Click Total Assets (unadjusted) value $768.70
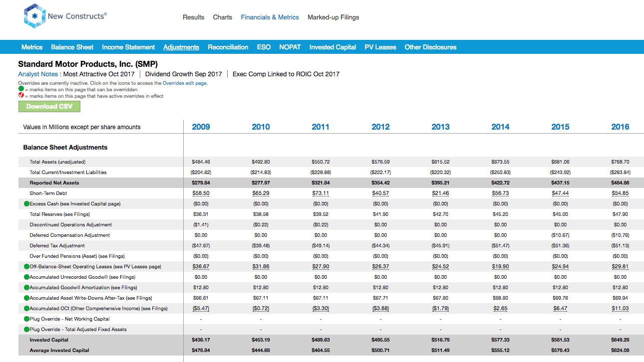 (620, 162)
